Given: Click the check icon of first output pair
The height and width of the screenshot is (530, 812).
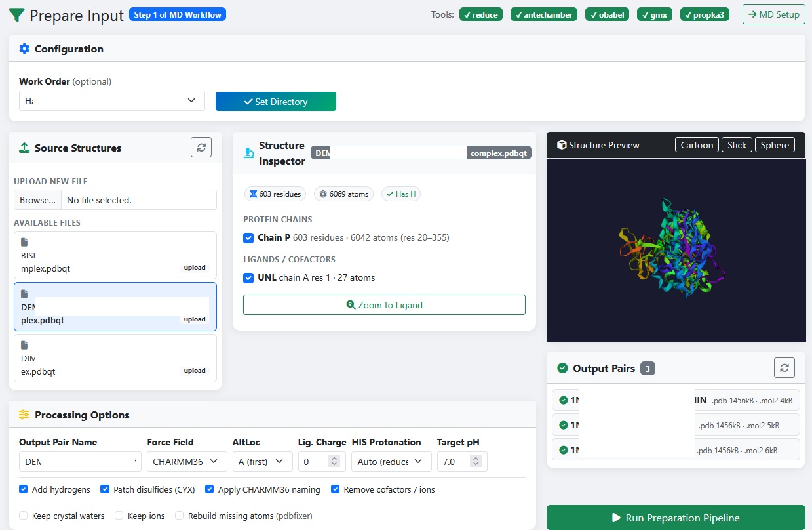Looking at the screenshot, I should pos(564,400).
